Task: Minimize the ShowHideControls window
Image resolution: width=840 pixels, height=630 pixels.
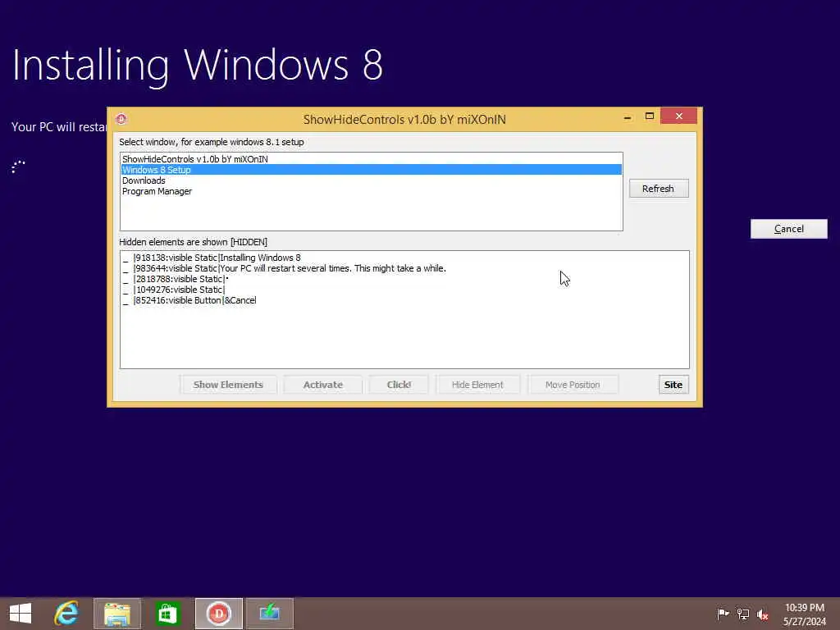Action: coord(628,116)
